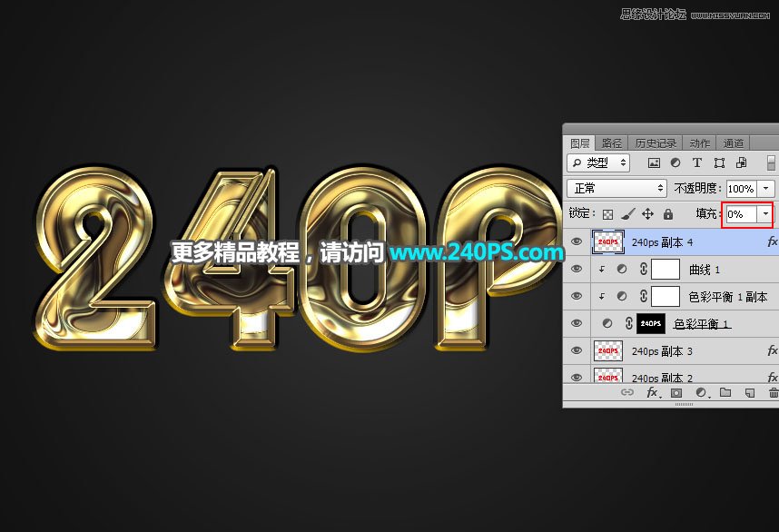The image size is (779, 532).
Task: Switch to the 动作 tab
Action: (699, 143)
